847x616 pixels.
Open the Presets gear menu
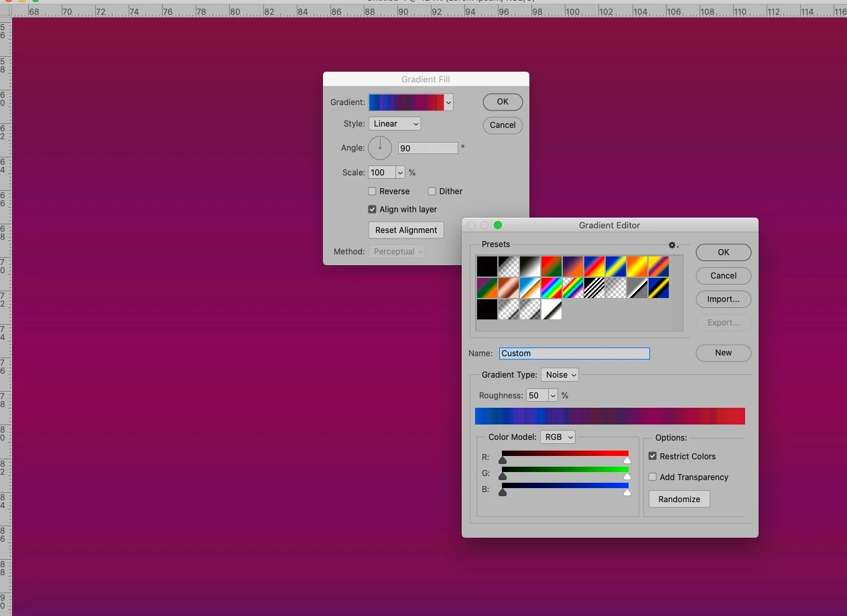pos(673,245)
